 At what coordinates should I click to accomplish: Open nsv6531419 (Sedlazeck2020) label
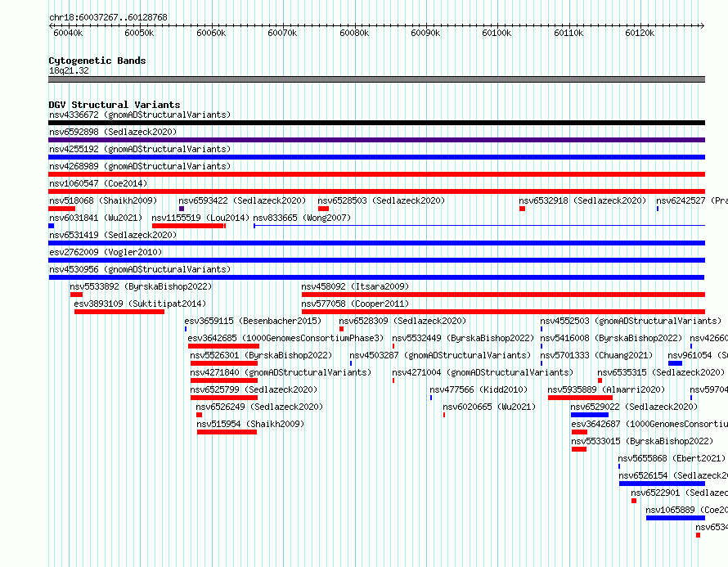pyautogui.click(x=113, y=235)
